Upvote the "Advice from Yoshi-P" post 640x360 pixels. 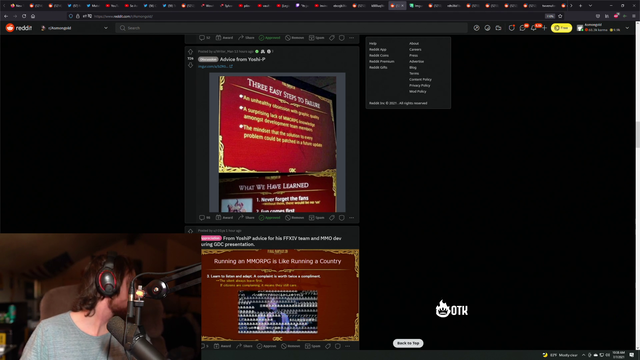click(x=190, y=52)
